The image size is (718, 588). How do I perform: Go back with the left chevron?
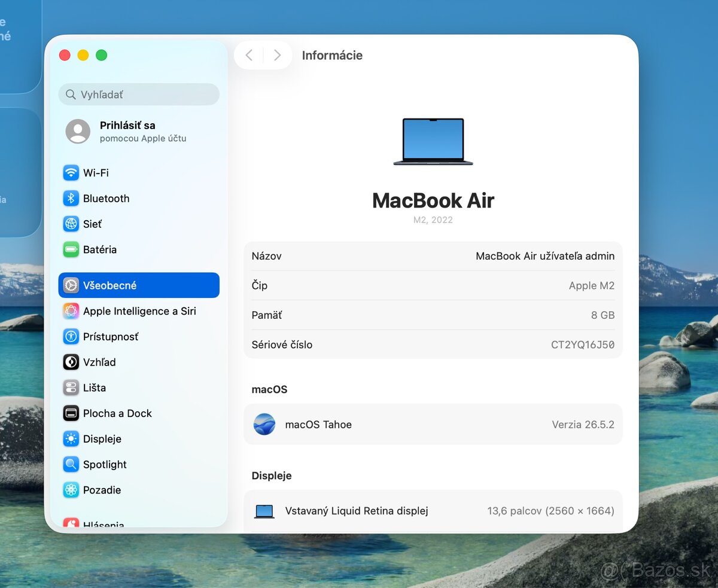pos(249,55)
